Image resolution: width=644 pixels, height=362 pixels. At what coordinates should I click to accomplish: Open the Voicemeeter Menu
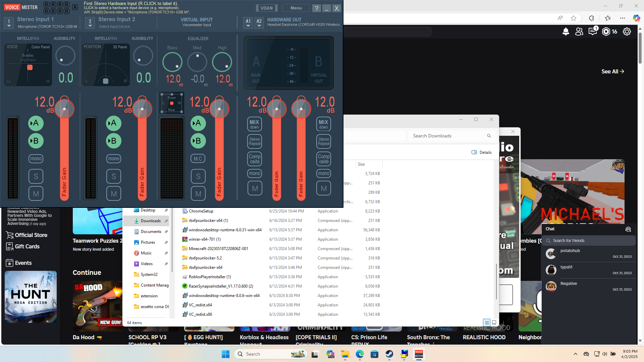(296, 8)
